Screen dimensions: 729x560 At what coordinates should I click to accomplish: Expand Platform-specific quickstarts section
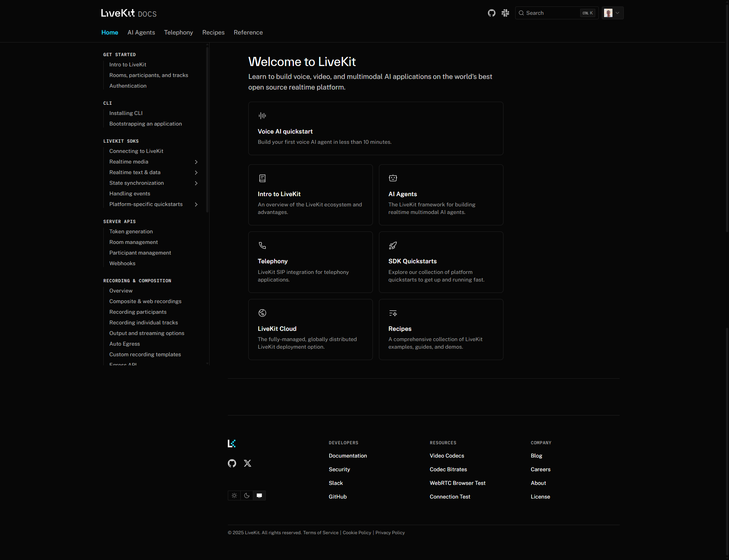point(196,204)
